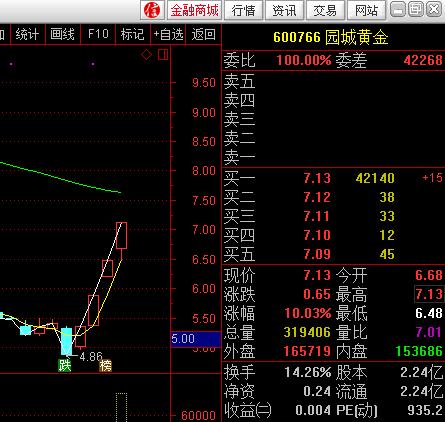Select the 画线 drawing tool

(62, 34)
